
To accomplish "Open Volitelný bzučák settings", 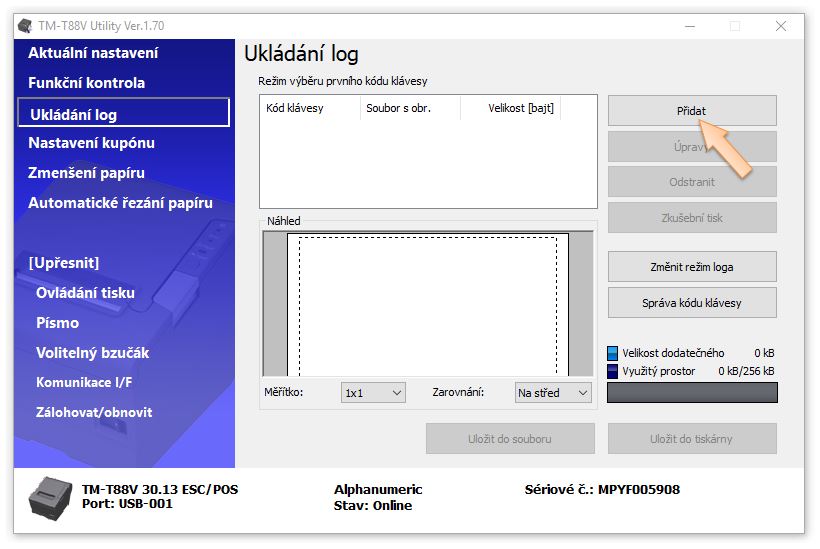I will click(x=93, y=353).
